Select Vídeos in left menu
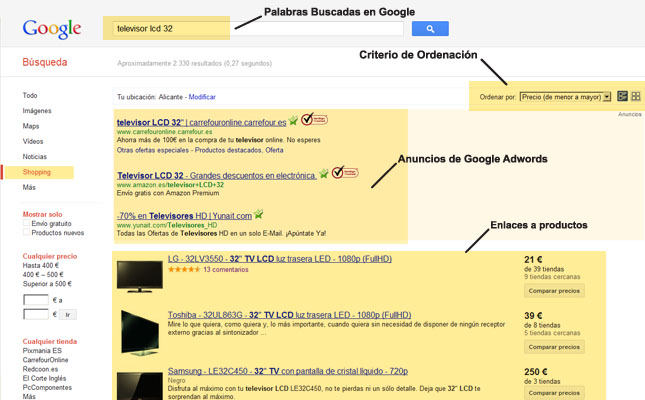The image size is (645, 400). point(33,141)
